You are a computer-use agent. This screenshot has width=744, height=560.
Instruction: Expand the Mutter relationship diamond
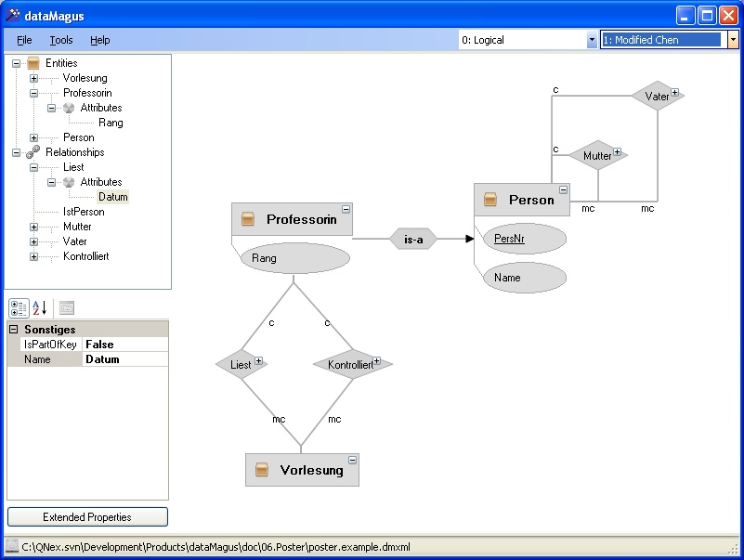coord(617,151)
